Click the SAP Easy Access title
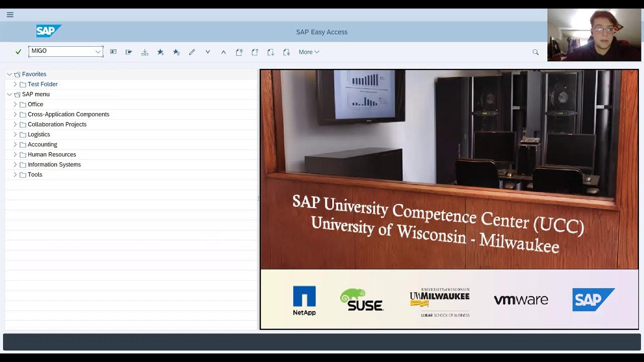 (x=322, y=32)
